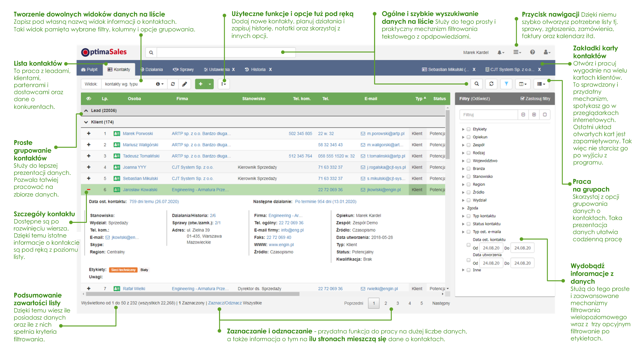Check the Opiekun filter checkbox

point(469,137)
